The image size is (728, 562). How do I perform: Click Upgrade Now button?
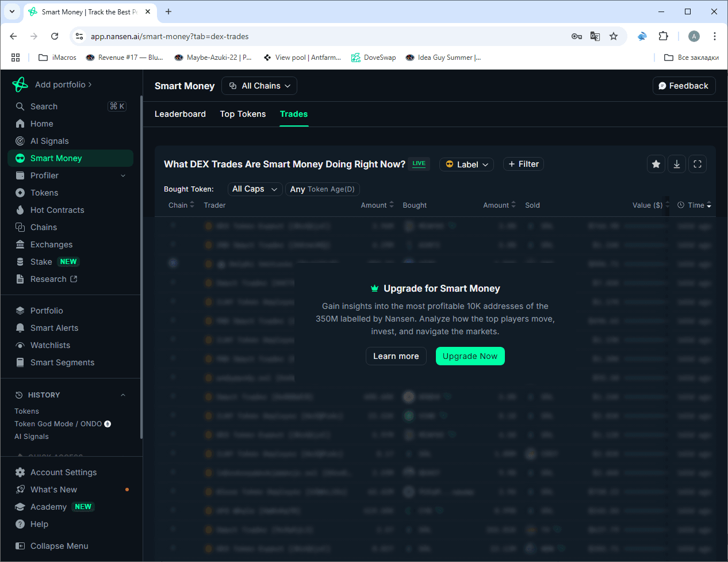(470, 356)
